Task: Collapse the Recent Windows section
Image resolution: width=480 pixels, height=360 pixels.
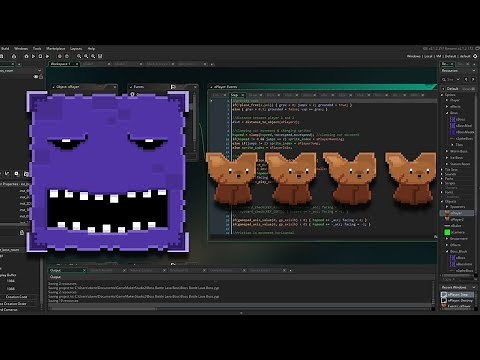Action: pos(474,287)
